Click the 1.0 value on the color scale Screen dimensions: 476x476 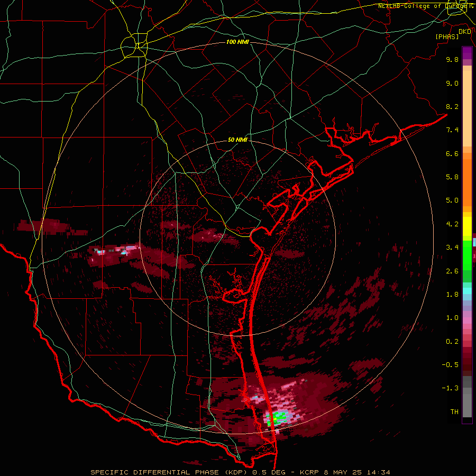pyautogui.click(x=452, y=318)
